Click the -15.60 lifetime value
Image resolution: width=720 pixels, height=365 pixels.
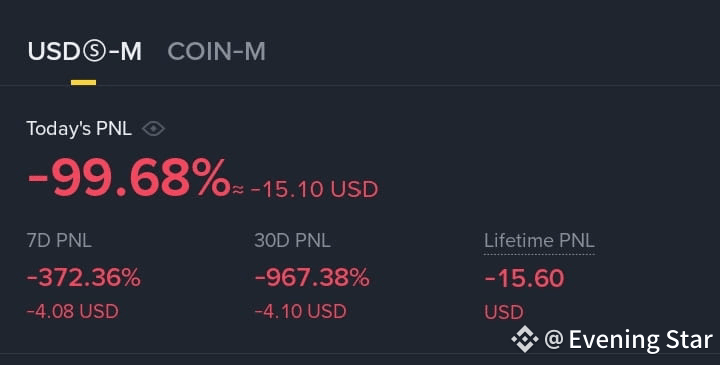pyautogui.click(x=524, y=279)
